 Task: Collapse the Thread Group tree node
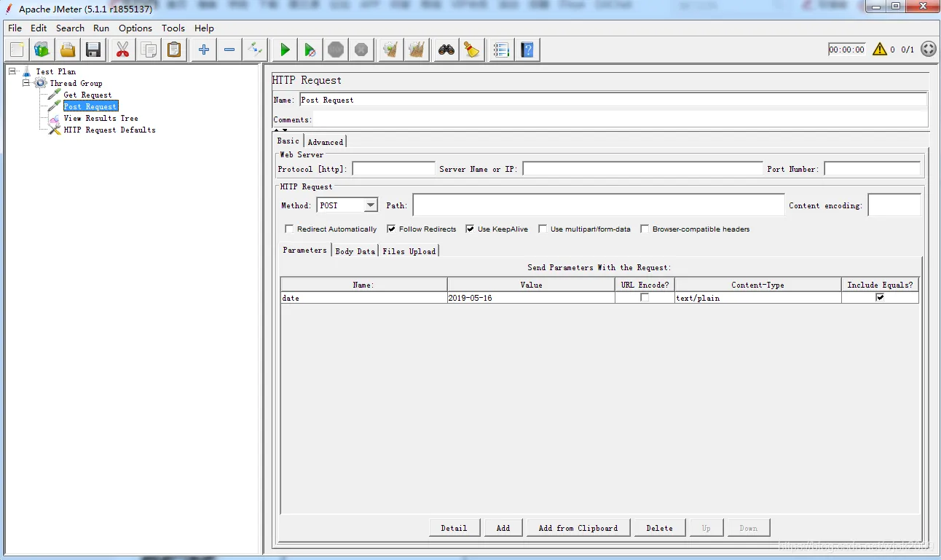point(26,83)
